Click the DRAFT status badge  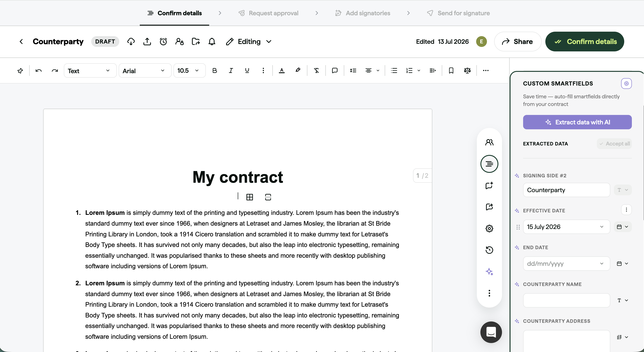point(105,42)
